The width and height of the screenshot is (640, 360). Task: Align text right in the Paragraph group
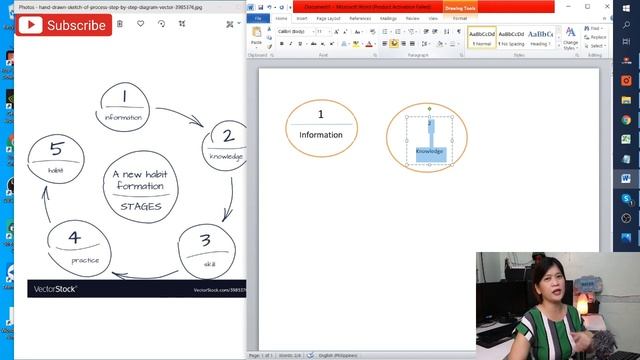tap(403, 44)
